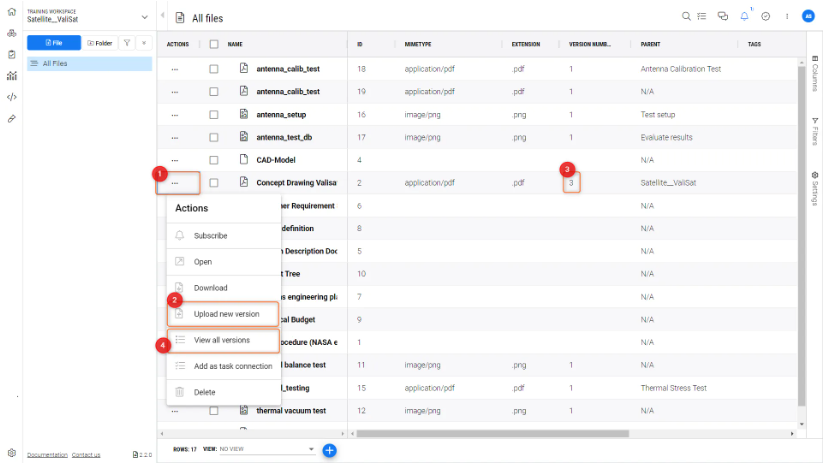Choose Subscribe in Actions menu
835x470 pixels.
pos(224,236)
